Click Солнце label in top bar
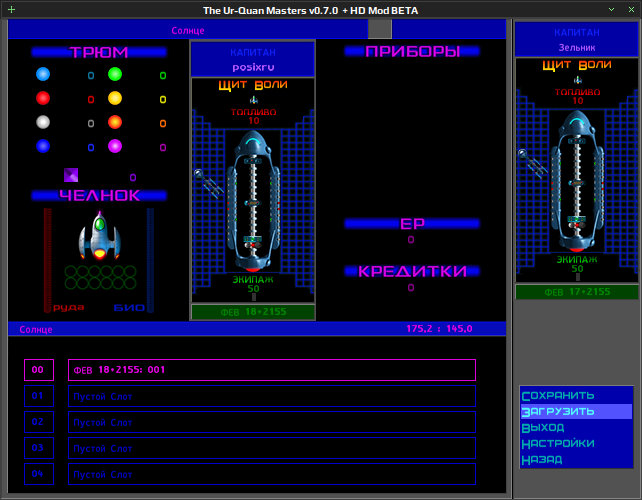Screen dimensions: 642x500 [x=188, y=30]
